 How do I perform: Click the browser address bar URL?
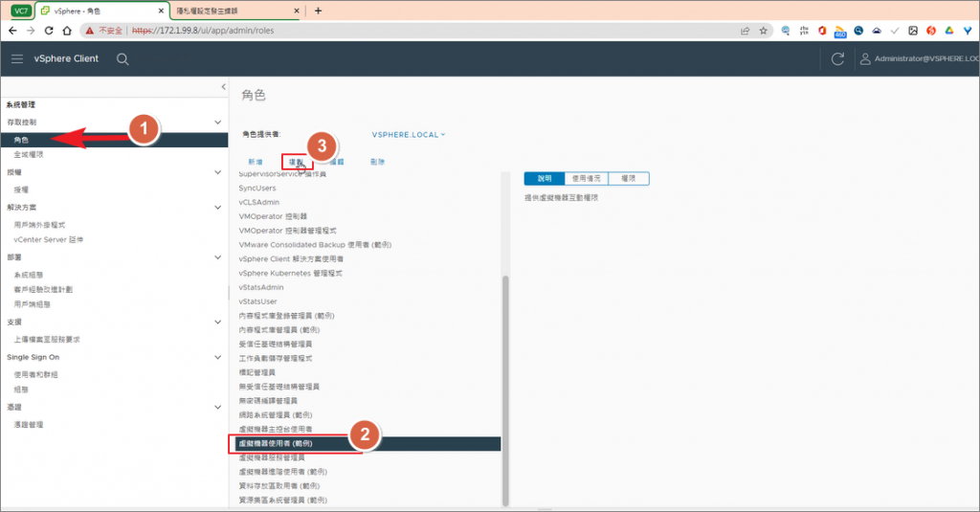pyautogui.click(x=203, y=30)
